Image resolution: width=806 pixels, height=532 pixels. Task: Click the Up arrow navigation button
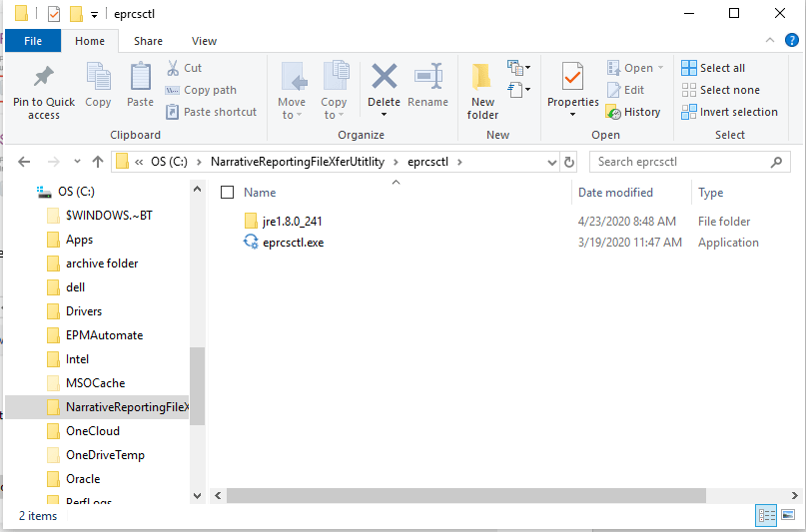point(98,162)
